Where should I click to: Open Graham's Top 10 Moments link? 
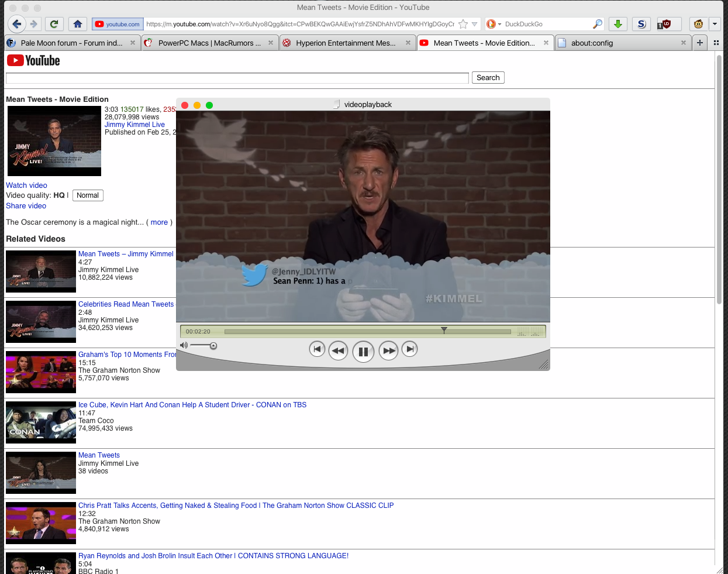127,355
